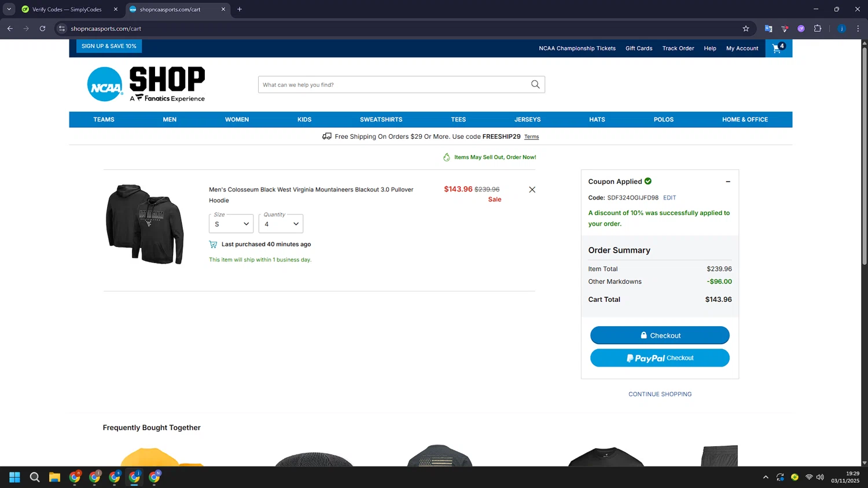Open free shipping Terms link
Screen dimensions: 868x488
[x=531, y=137]
